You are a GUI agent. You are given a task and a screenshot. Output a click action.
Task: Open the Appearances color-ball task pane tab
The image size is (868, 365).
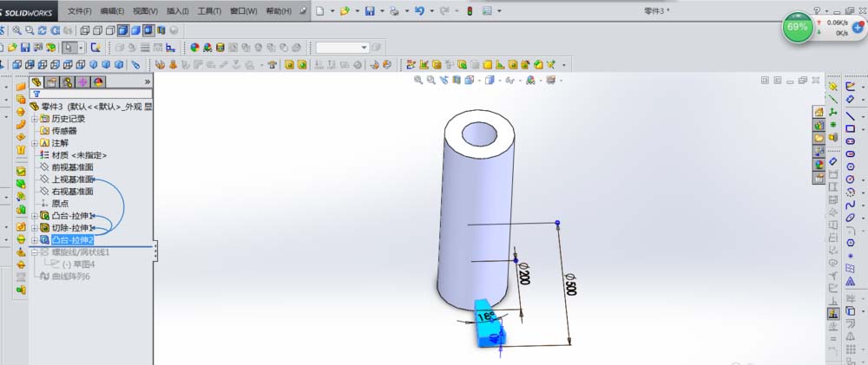[x=819, y=164]
